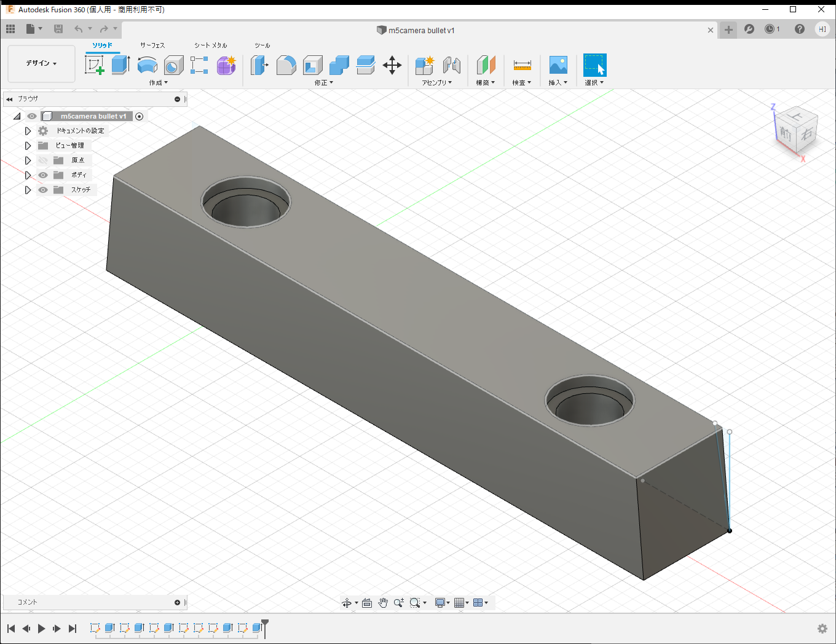Activate the Shell tool
This screenshot has width=836, height=644.
click(x=312, y=65)
